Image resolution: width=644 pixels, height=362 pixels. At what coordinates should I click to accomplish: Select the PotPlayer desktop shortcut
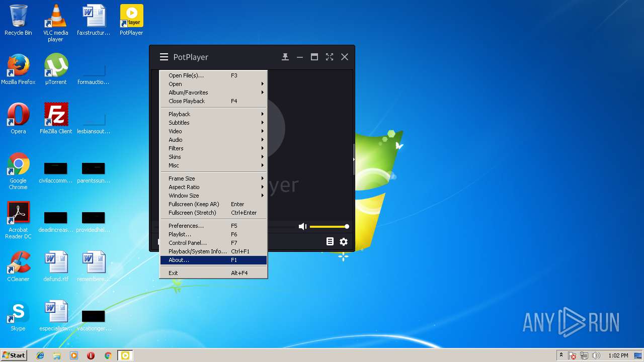pos(131,20)
